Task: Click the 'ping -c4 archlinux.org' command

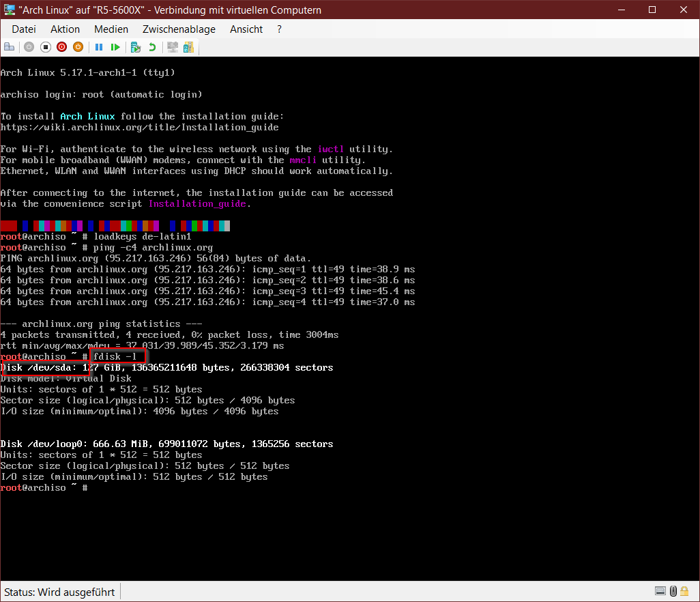Action: pos(153,247)
